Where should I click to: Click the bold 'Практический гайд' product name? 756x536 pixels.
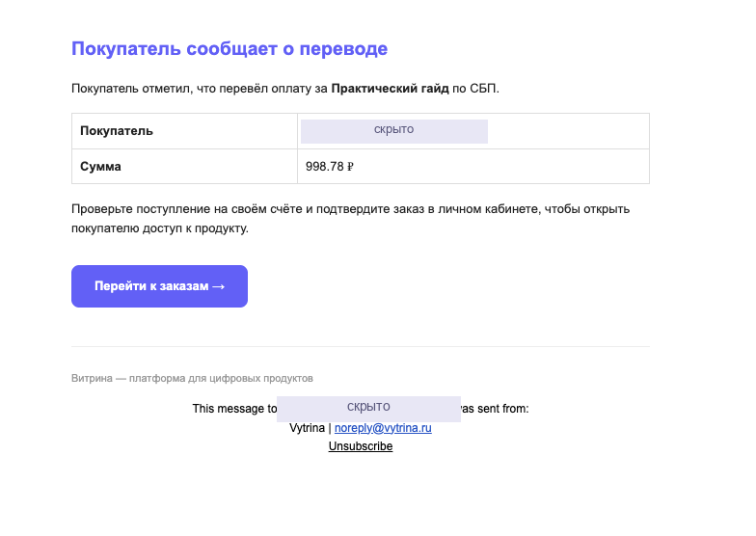390,89
